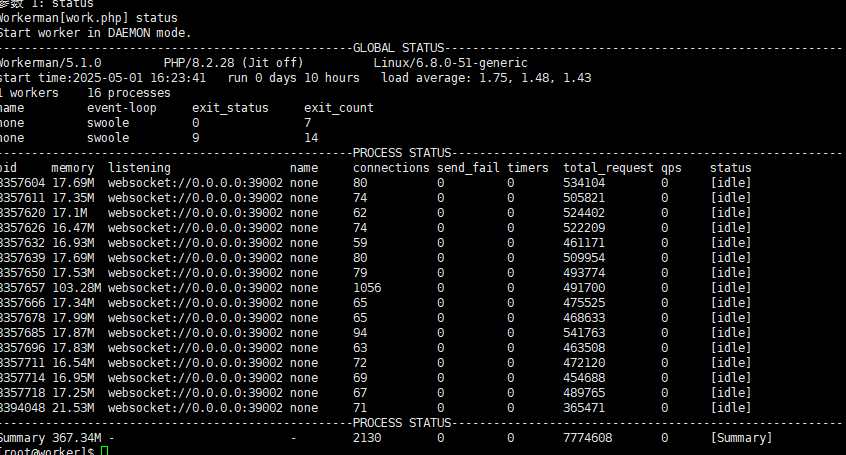Click the green terminal cursor at prompt
This screenshot has height=455, width=846.
pyautogui.click(x=104, y=451)
